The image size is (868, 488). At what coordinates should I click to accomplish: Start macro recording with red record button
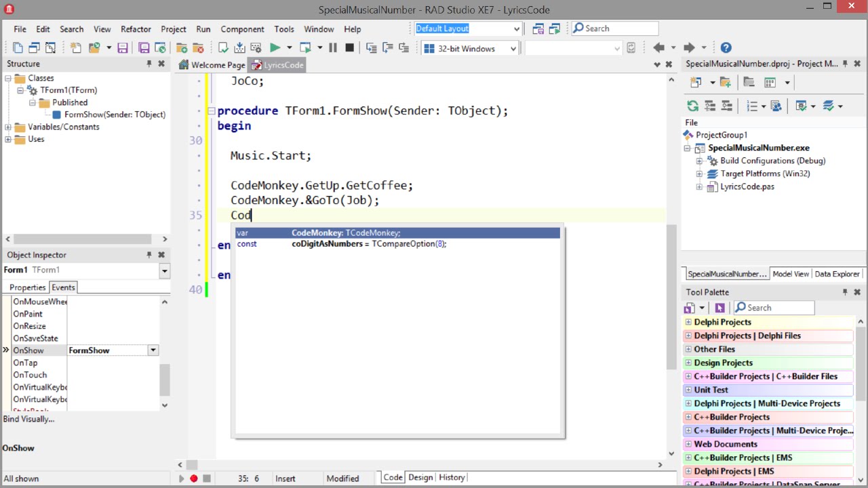click(193, 479)
